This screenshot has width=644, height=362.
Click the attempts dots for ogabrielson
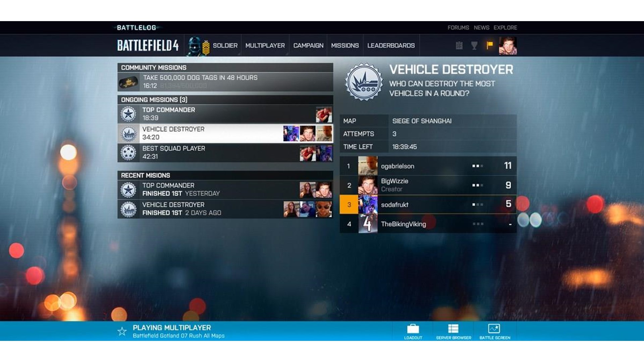tap(478, 166)
